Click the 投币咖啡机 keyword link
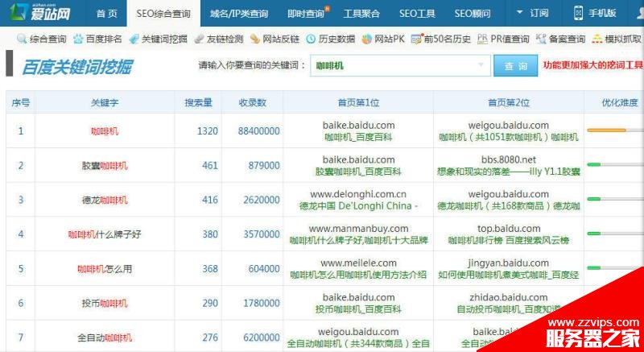Viewport: 644px width, 352px height. [x=105, y=304]
